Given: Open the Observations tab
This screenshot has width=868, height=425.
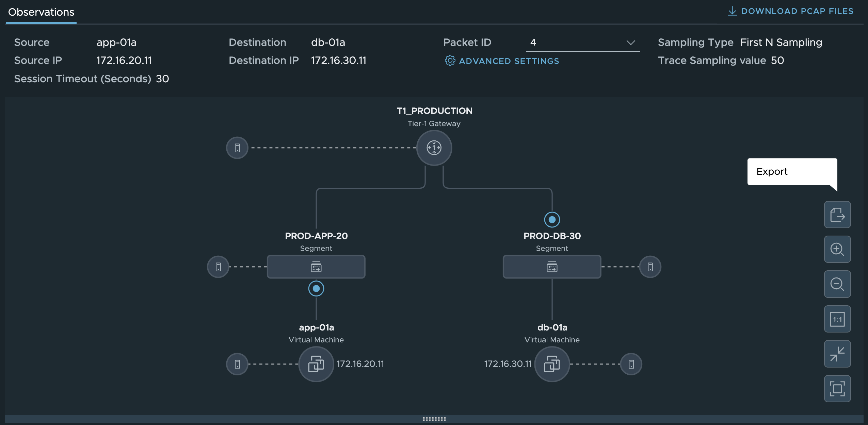Looking at the screenshot, I should tap(41, 12).
